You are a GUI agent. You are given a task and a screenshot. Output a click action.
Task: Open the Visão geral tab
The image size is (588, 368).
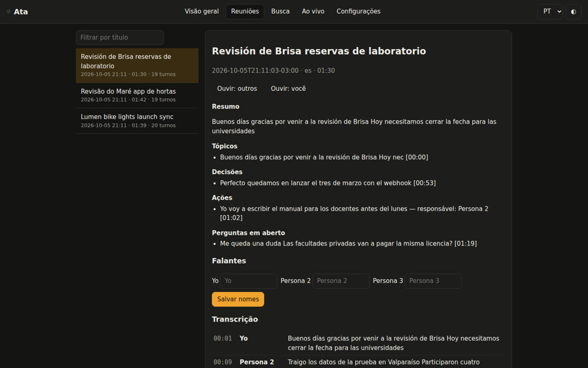pos(202,11)
